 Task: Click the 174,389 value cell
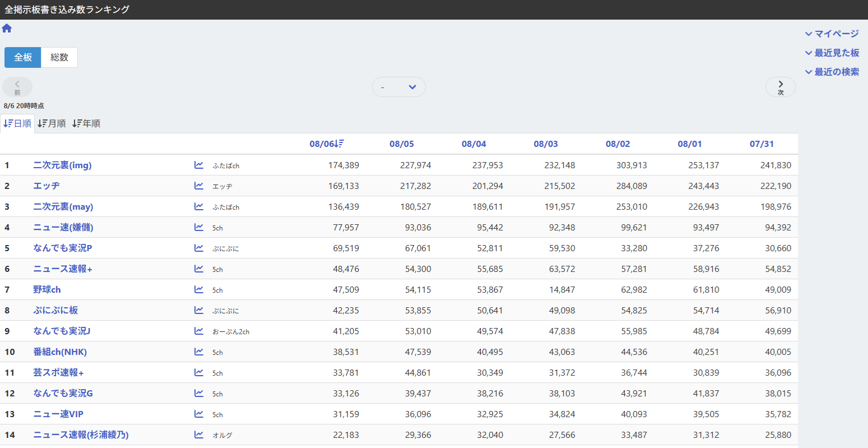(344, 165)
